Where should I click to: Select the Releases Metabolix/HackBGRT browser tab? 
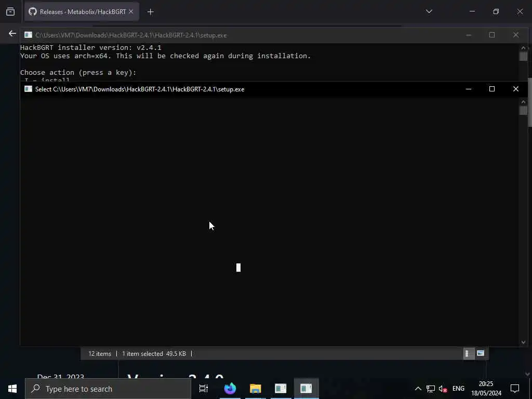tap(82, 12)
